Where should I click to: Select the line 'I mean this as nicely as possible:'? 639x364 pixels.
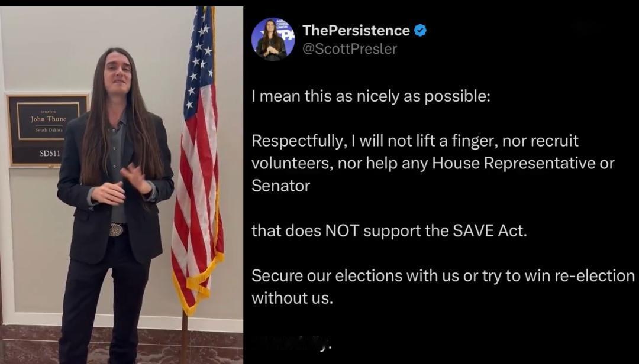[371, 96]
